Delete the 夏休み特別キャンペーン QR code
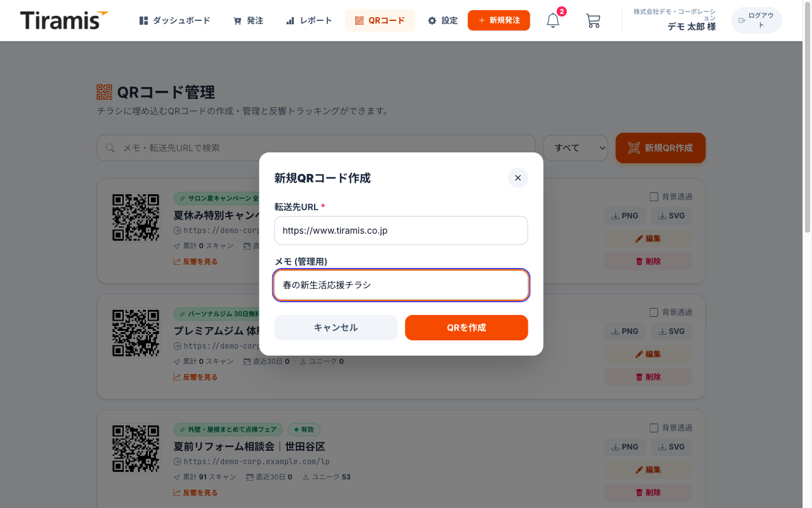This screenshot has width=812, height=508. (648, 262)
